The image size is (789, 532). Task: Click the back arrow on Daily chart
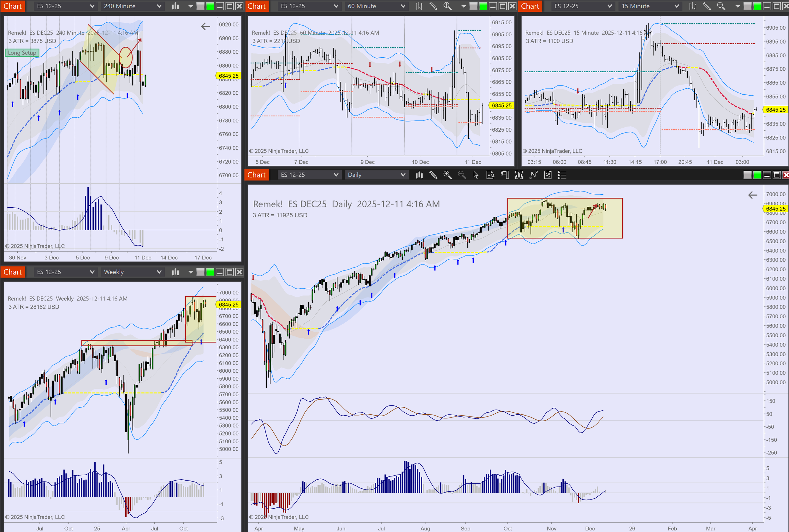[752, 195]
